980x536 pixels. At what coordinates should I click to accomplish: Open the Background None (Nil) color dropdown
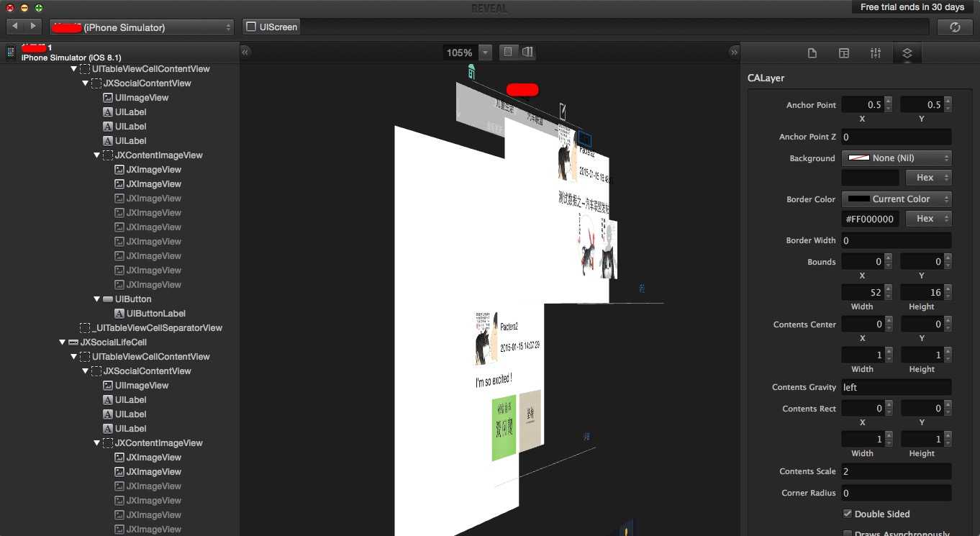point(897,158)
